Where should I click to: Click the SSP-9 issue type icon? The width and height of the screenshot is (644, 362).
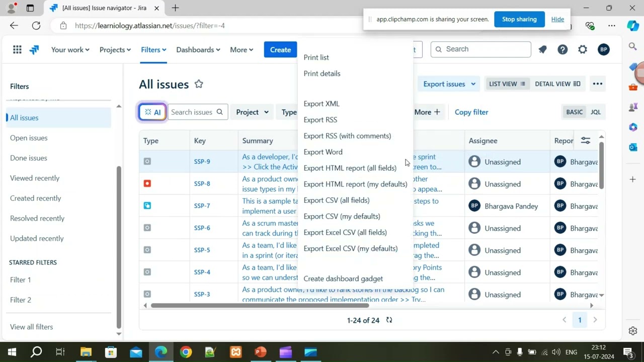coord(147,161)
